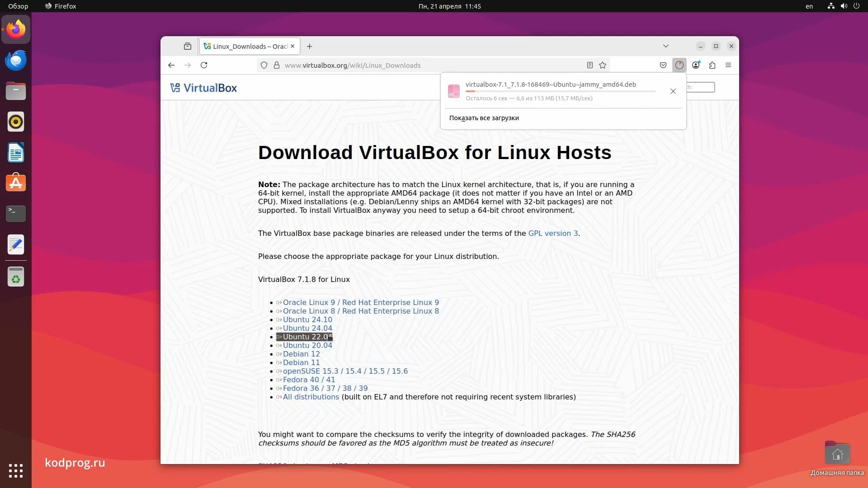
Task: Download the Debian 12 package
Action: (x=301, y=354)
